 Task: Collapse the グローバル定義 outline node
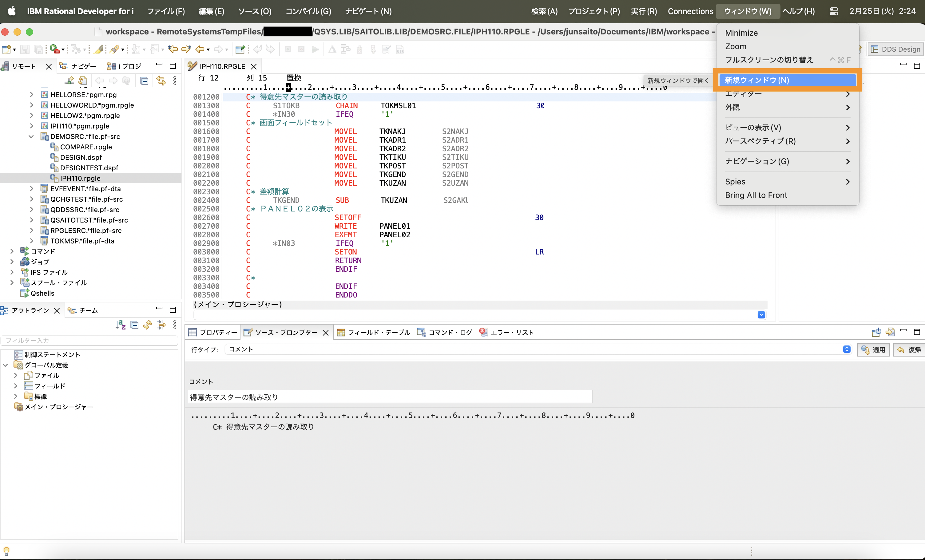6,365
